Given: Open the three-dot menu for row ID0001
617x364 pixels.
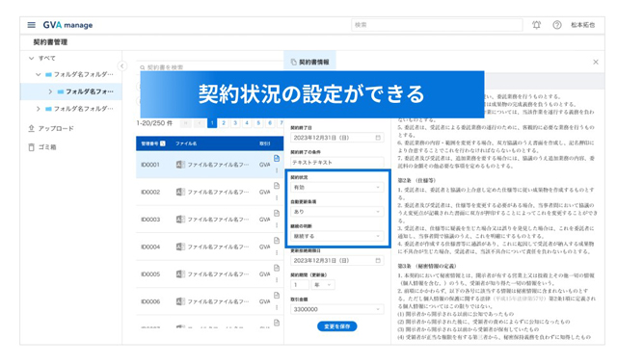Looking at the screenshot, I should pos(277,170).
